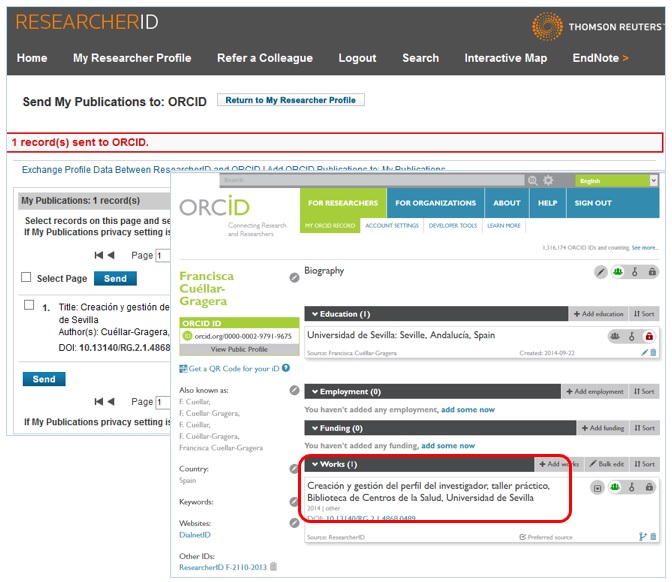Edit the Universidad de Sevilla education entry (blue pencil)
The image size is (672, 582).
pos(644,352)
